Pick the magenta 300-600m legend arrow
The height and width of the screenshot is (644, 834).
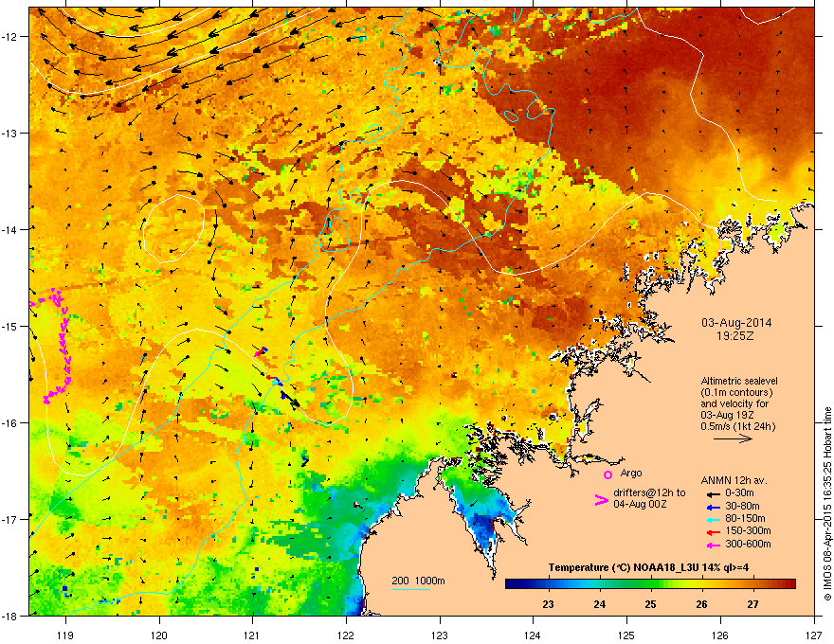pos(714,545)
